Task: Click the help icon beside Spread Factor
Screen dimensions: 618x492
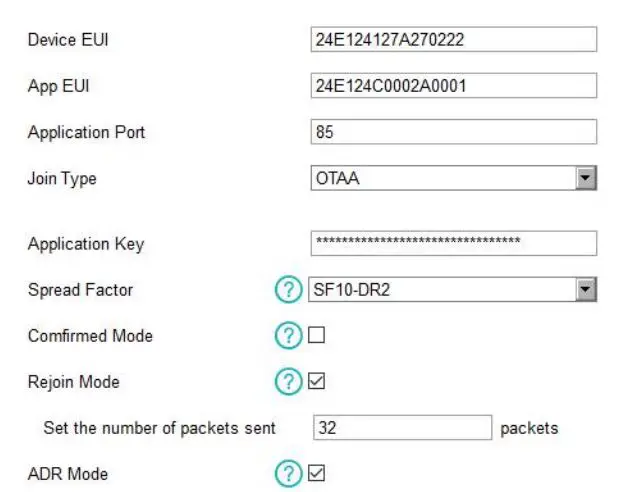Action: coord(287,290)
